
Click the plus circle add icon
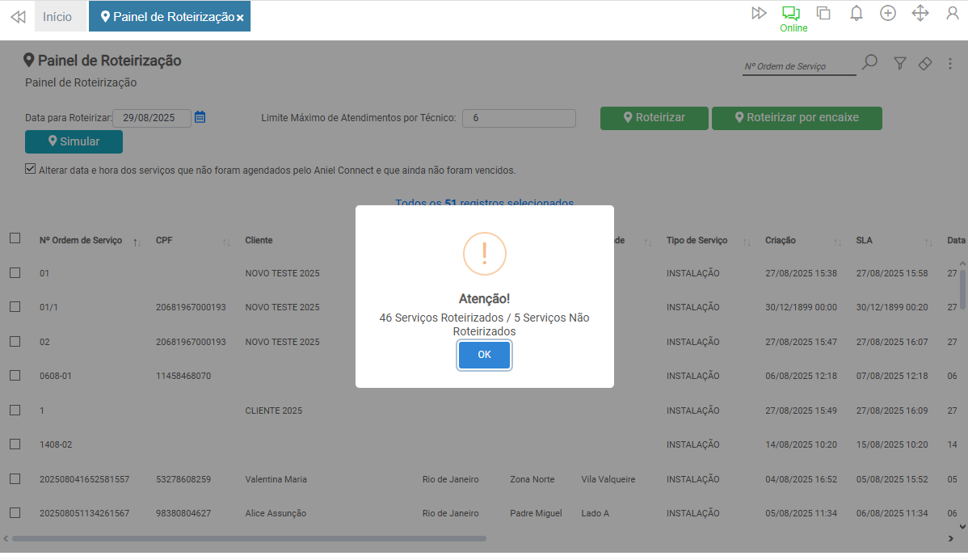[888, 13]
